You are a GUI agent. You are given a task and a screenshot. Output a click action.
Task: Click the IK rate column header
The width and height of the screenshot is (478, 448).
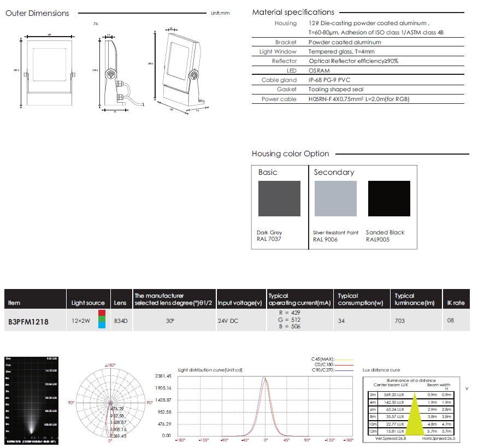tap(456, 303)
